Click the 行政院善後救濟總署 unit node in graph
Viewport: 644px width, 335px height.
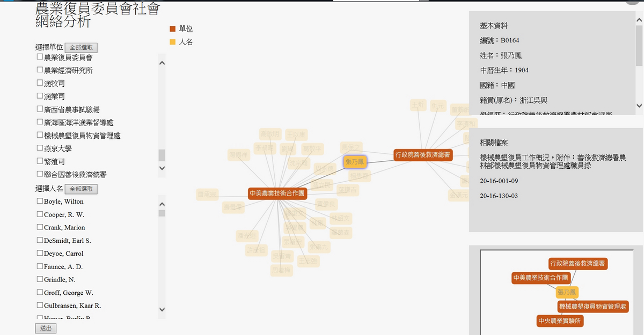422,155
